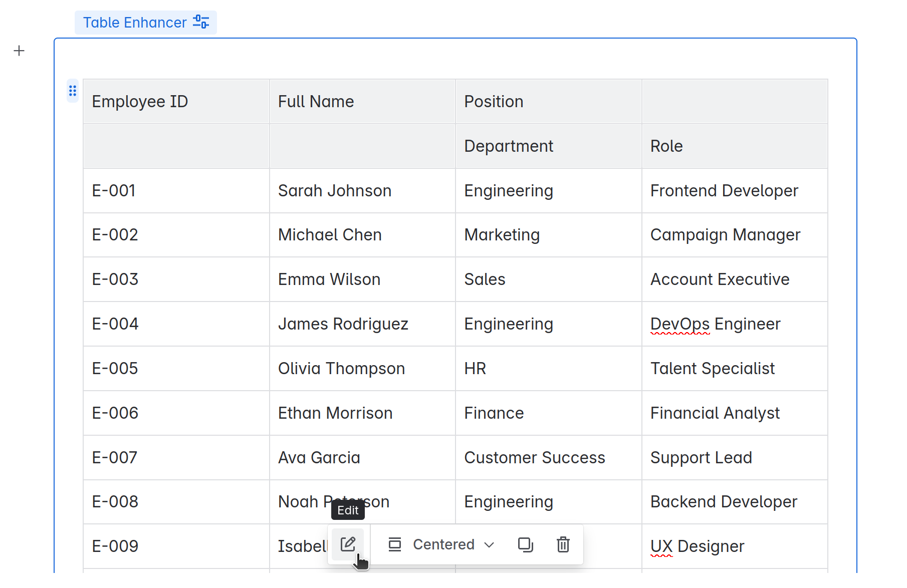Click the empty header cell right of Position

[734, 102]
